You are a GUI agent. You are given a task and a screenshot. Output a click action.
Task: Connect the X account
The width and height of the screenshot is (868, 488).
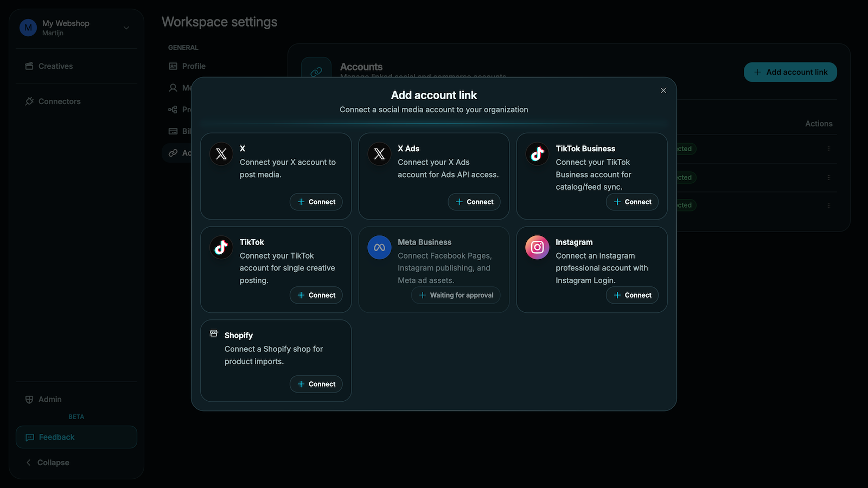(x=316, y=202)
